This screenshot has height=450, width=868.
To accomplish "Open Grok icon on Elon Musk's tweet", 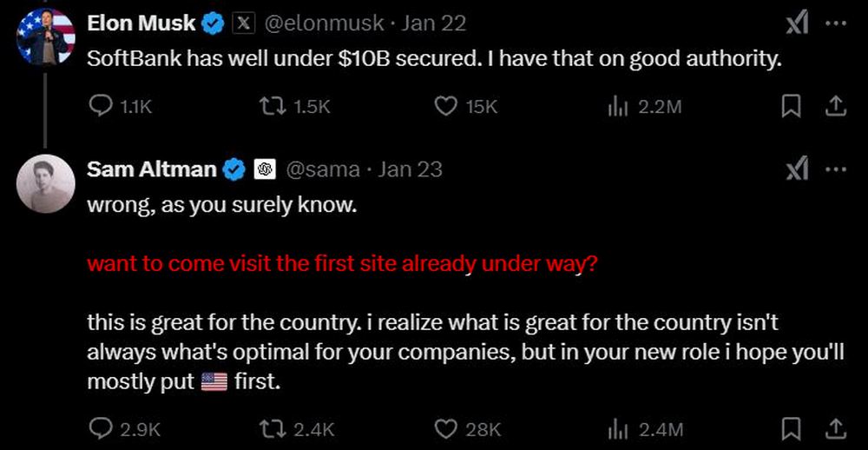I will (797, 24).
